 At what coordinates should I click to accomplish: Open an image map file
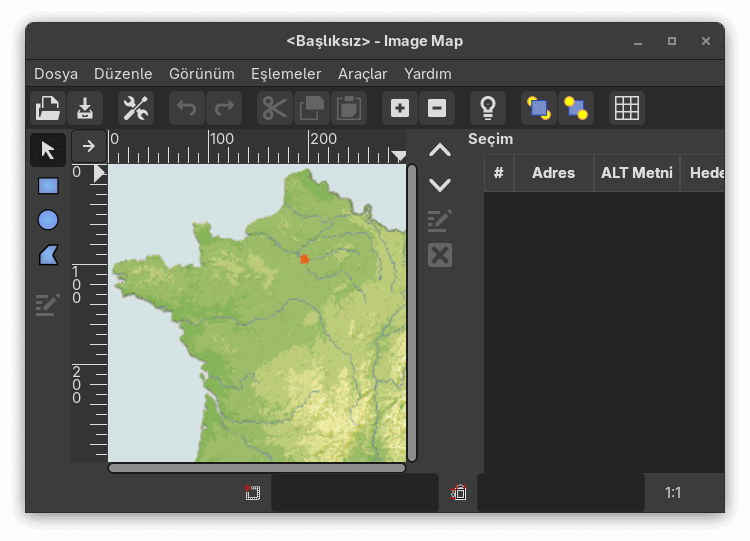pos(48,108)
